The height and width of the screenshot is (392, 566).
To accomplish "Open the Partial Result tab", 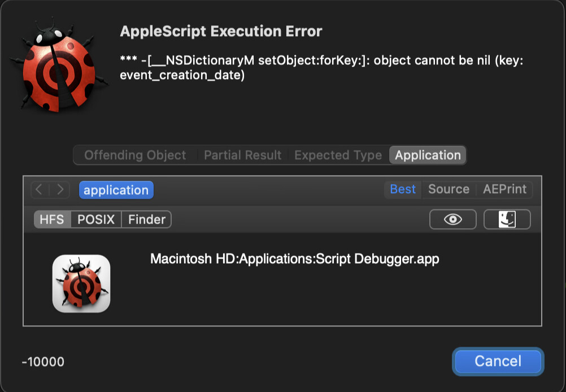I will (x=242, y=155).
